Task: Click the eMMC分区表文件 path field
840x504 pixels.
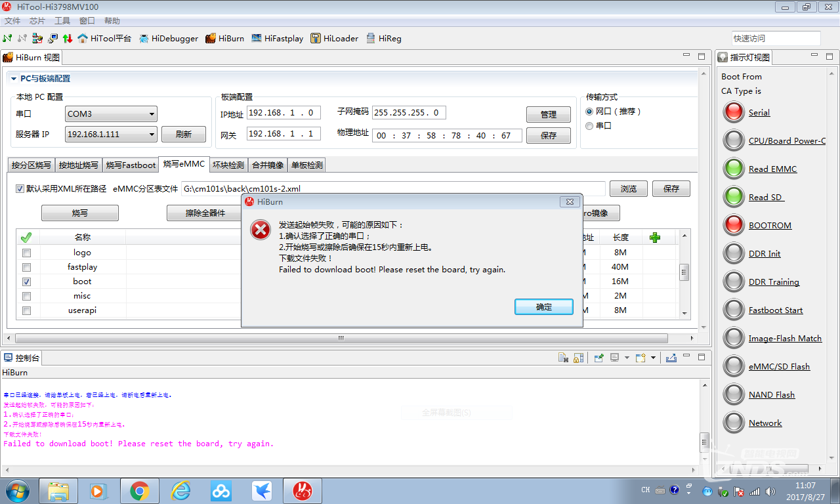Action: click(x=392, y=189)
